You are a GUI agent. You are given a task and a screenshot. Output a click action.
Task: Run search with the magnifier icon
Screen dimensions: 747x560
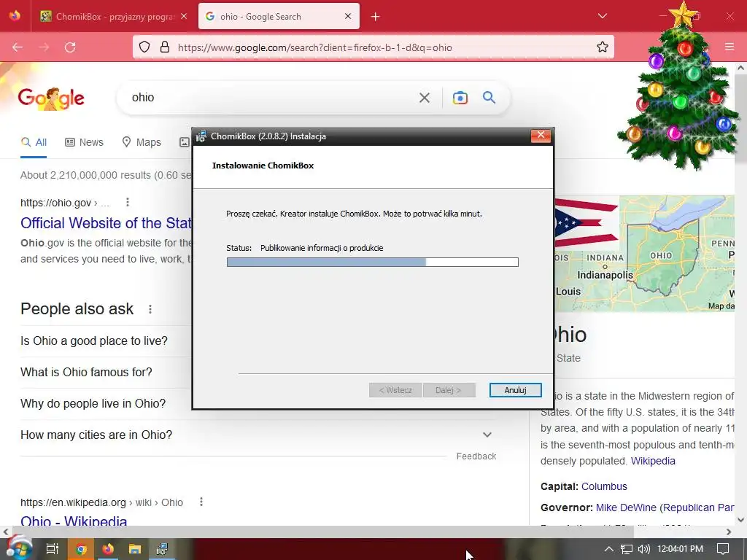point(489,98)
